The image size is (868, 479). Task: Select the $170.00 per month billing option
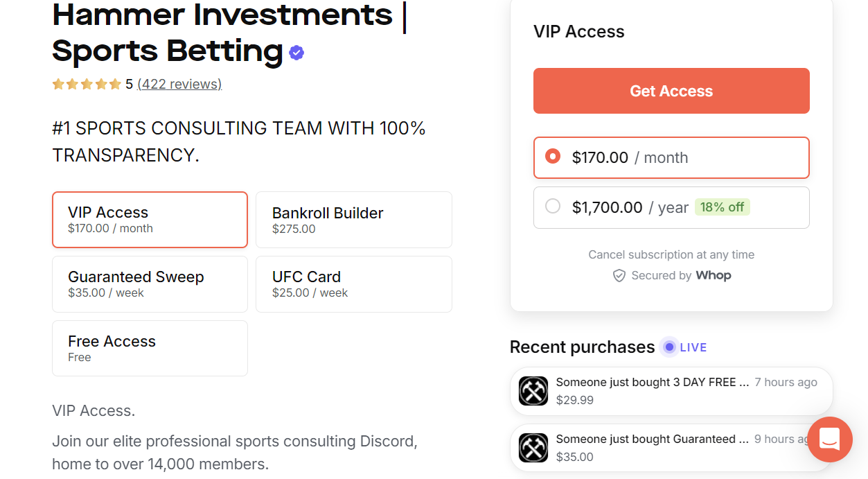(671, 157)
